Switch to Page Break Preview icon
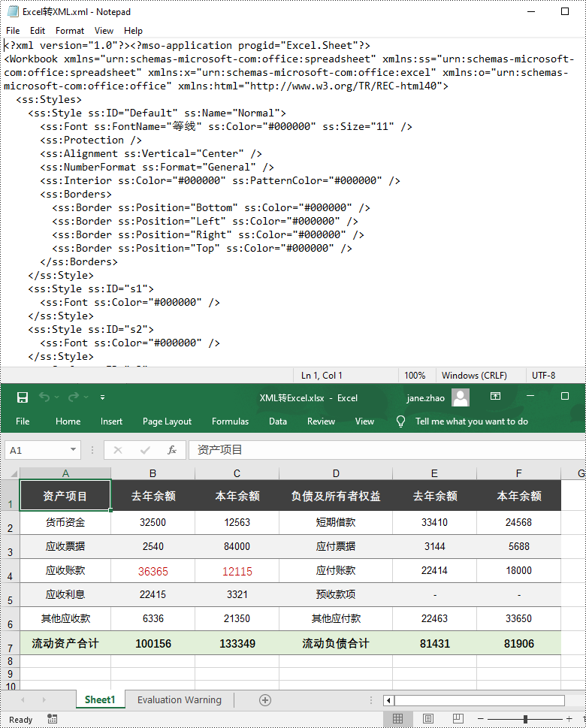Viewport: 586px width, 728px height. 458,719
